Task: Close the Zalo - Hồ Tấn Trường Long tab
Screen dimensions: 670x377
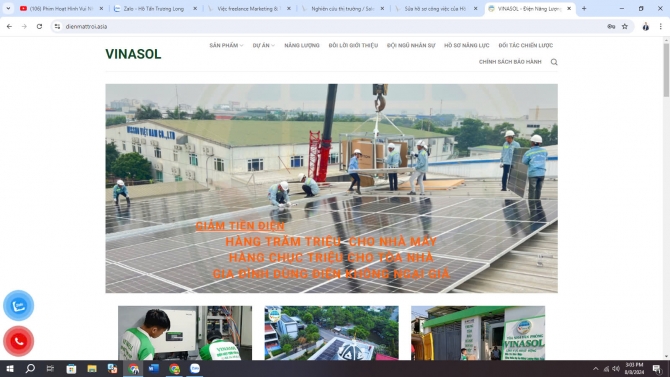Action: [x=195, y=9]
